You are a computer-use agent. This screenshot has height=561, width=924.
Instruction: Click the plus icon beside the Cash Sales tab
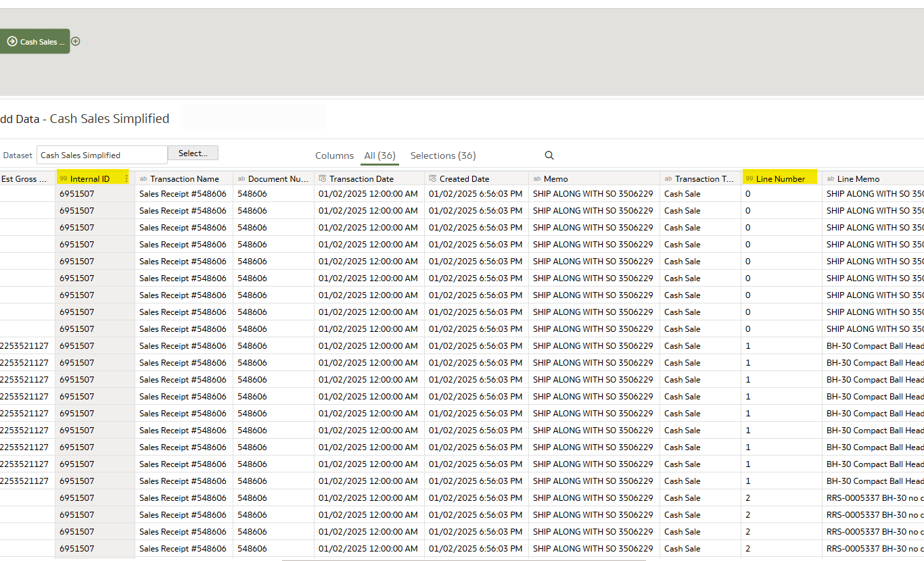pyautogui.click(x=75, y=41)
